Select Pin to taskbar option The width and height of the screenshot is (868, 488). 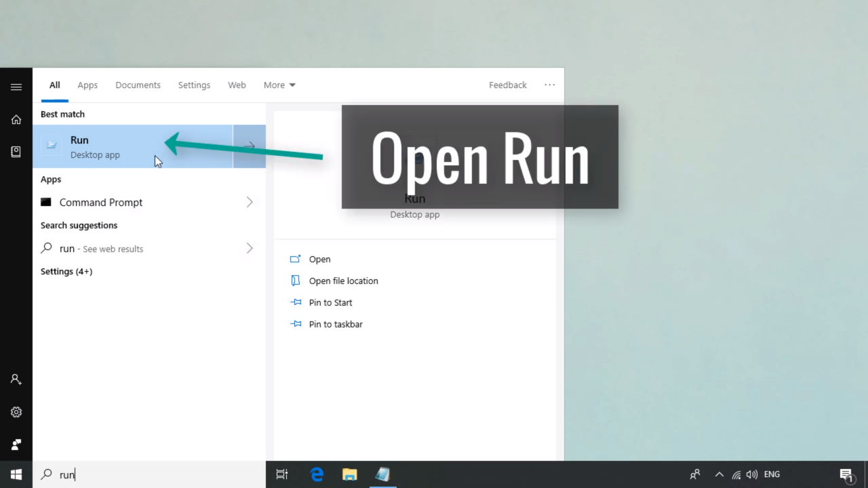[335, 324]
